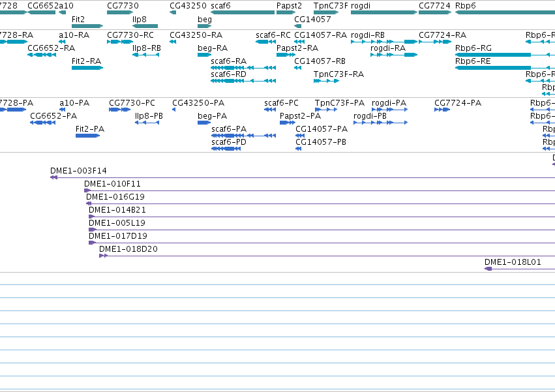
Task: Click clone DME1-014B21
Action: (322, 217)
